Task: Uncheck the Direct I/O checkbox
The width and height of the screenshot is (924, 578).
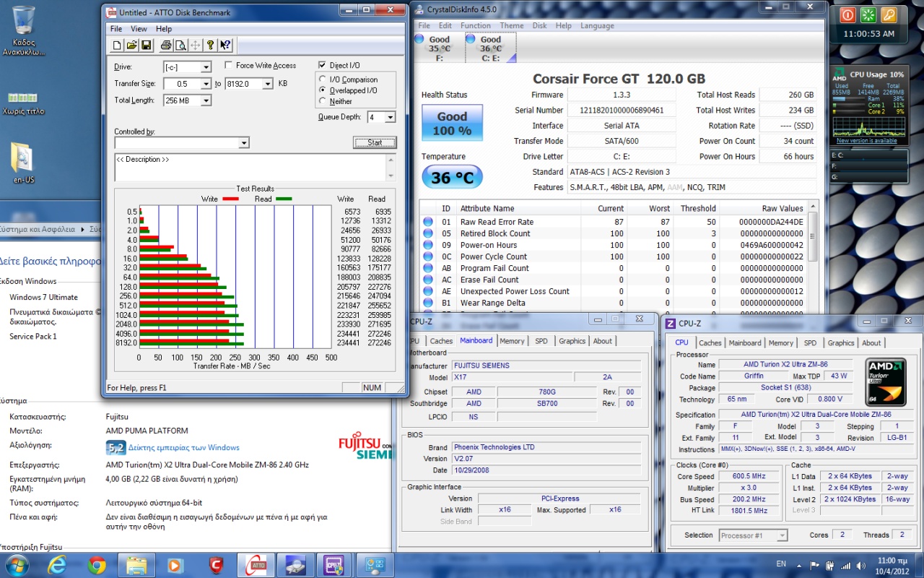Action: [x=323, y=65]
